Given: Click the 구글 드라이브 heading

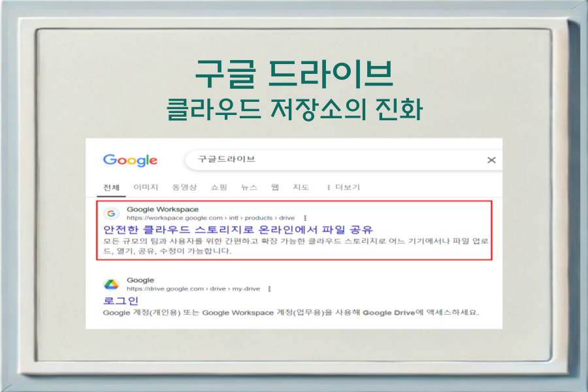Looking at the screenshot, I should click(x=295, y=74).
